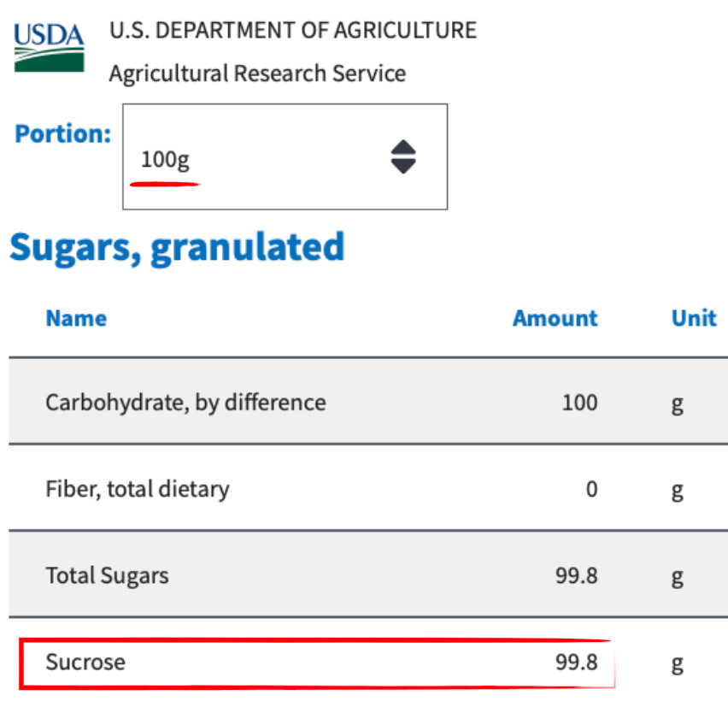Click the USDA logo
Viewport: 728px width, 701px height.
coord(49,47)
